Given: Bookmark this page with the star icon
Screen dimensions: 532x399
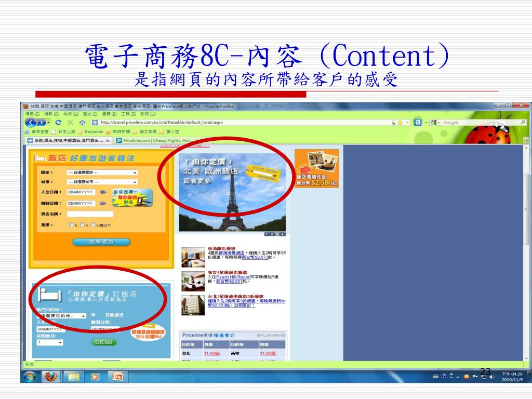Looking at the screenshot, I should point(400,122).
